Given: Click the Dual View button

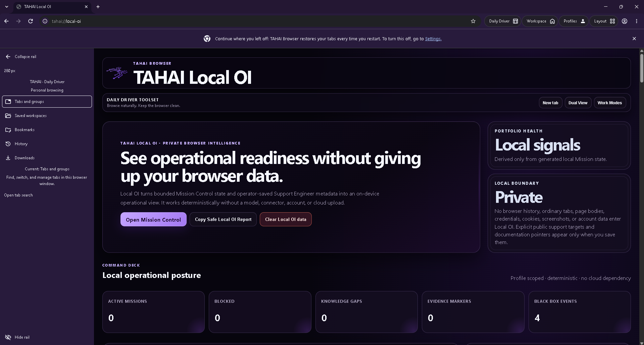Looking at the screenshot, I should click(578, 103).
